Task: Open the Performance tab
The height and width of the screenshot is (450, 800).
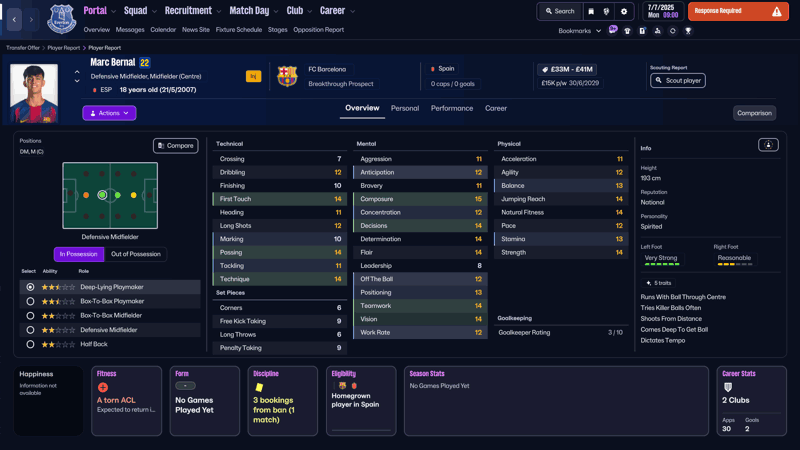Action: 452,108
